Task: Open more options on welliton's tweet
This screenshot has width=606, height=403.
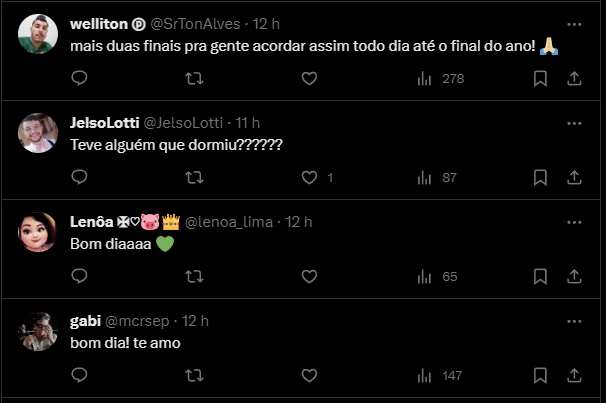Action: pyautogui.click(x=574, y=23)
